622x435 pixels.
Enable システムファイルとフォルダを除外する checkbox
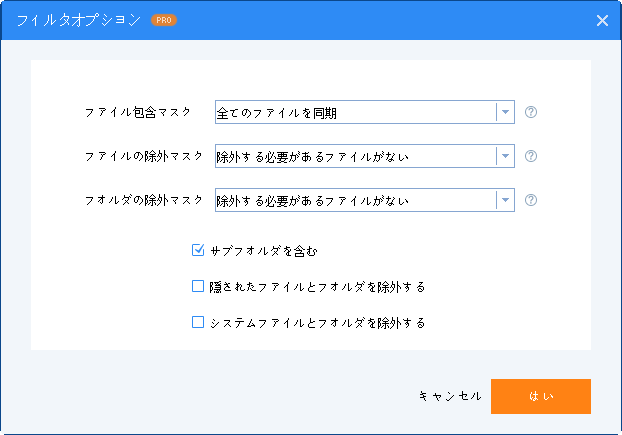pyautogui.click(x=198, y=322)
